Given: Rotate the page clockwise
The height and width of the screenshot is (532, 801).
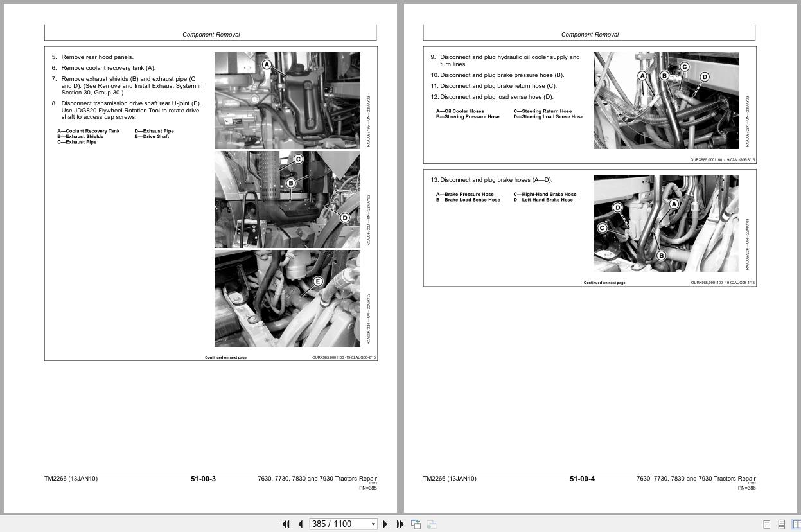Looking at the screenshot, I should click(x=431, y=524).
